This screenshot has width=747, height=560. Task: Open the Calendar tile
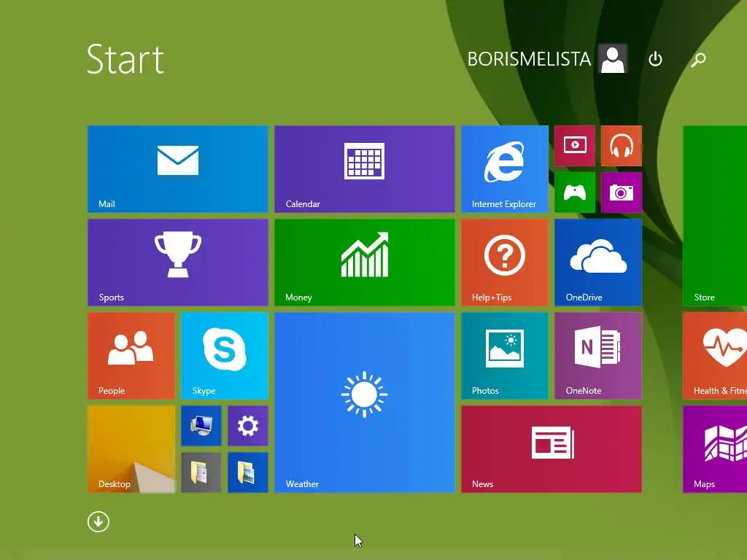(365, 168)
